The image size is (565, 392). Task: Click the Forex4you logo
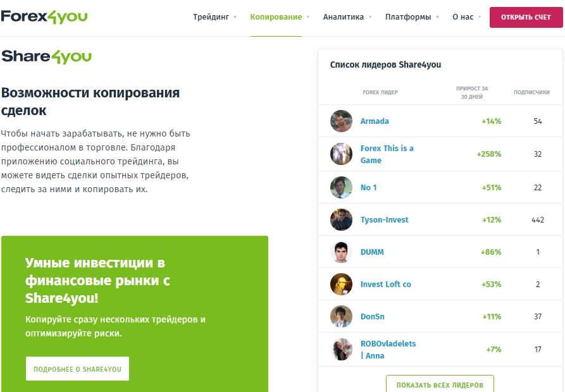(44, 17)
